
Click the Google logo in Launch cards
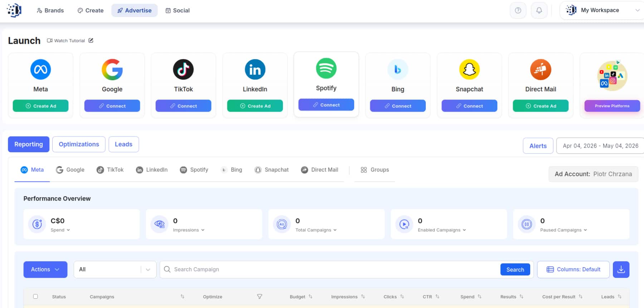click(112, 69)
